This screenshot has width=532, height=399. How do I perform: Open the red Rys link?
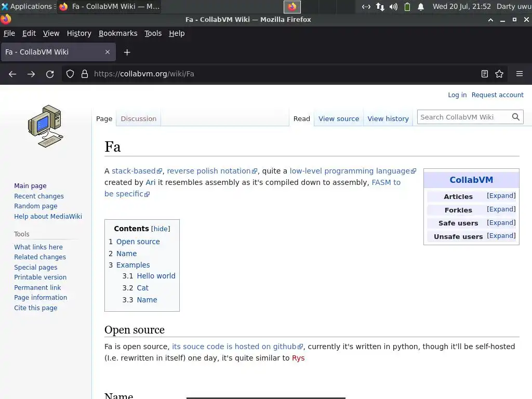click(298, 358)
